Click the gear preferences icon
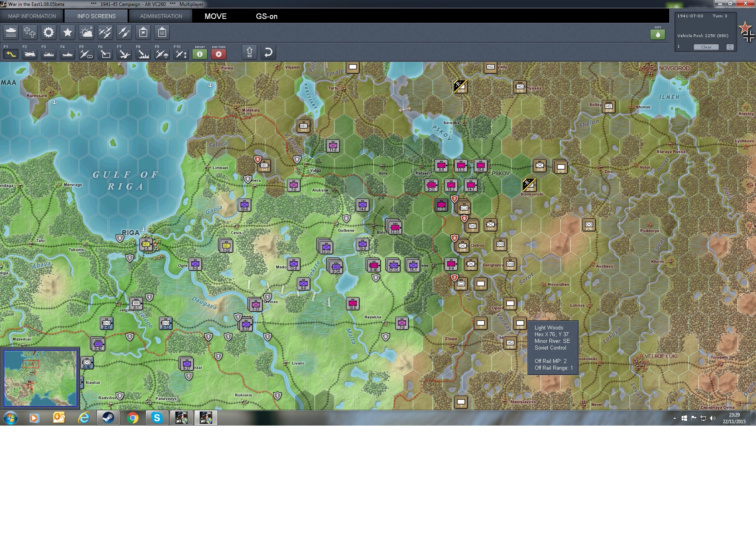 (48, 32)
